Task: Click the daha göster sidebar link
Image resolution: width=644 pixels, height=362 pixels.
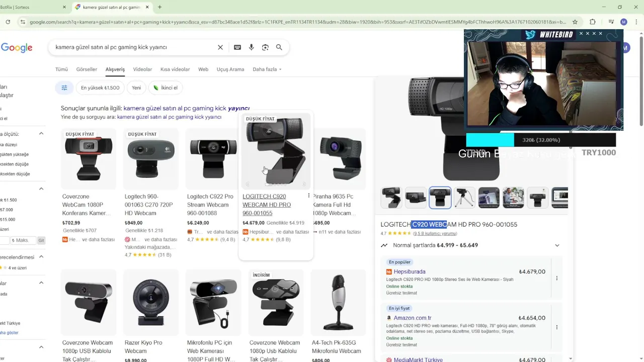Action: click(9, 333)
